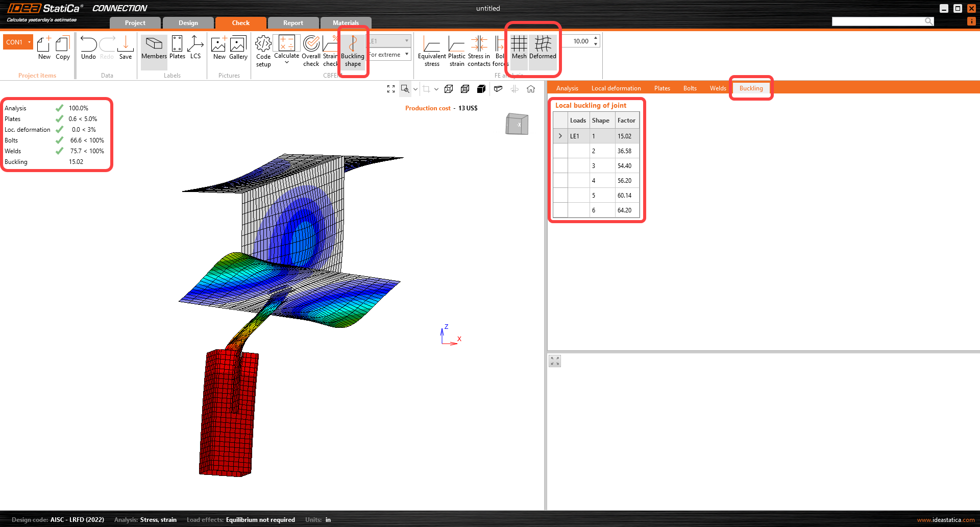Open the Welds results tab
Screen dimensions: 980x527
tap(718, 88)
